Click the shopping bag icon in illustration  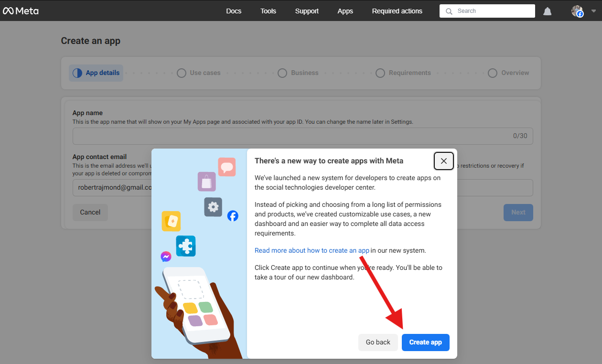207,182
